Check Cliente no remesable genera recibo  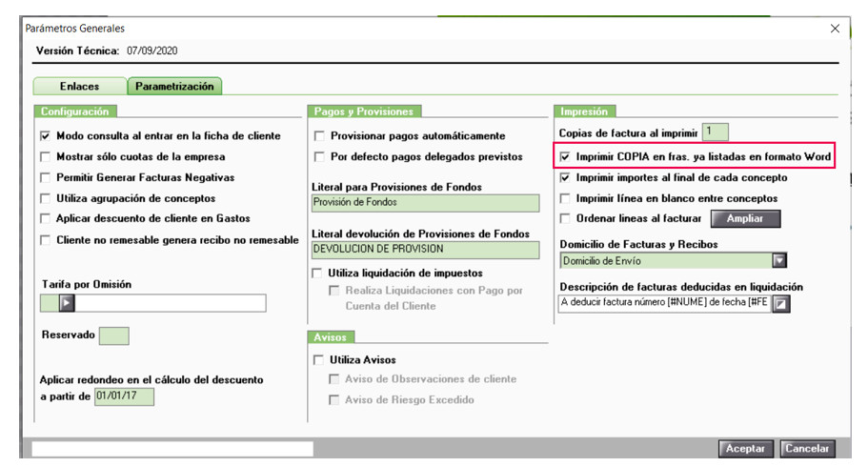[46, 240]
